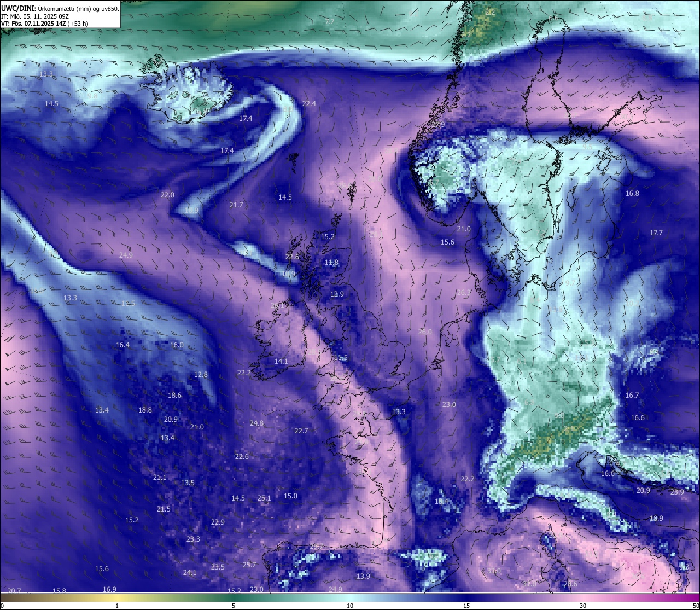Click the 12.9 value over northern England
Image resolution: width=700 pixels, height=610 pixels.
(x=337, y=294)
